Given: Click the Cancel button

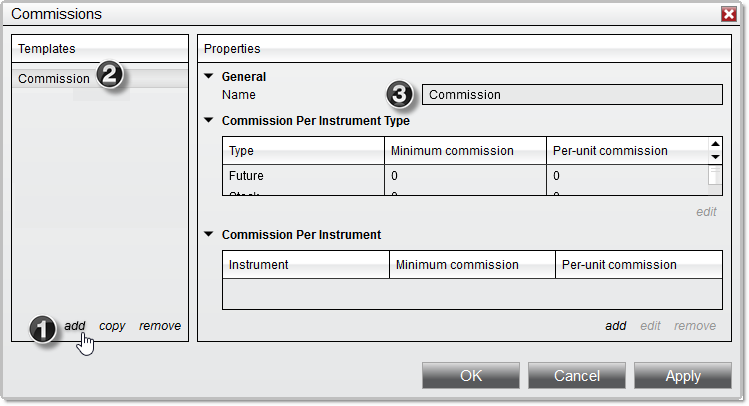Looking at the screenshot, I should click(577, 376).
